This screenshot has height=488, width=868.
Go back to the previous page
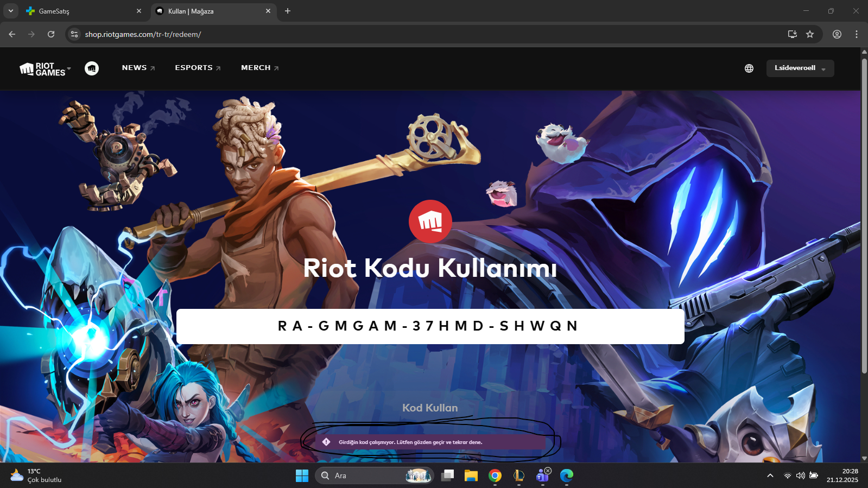pos(12,34)
